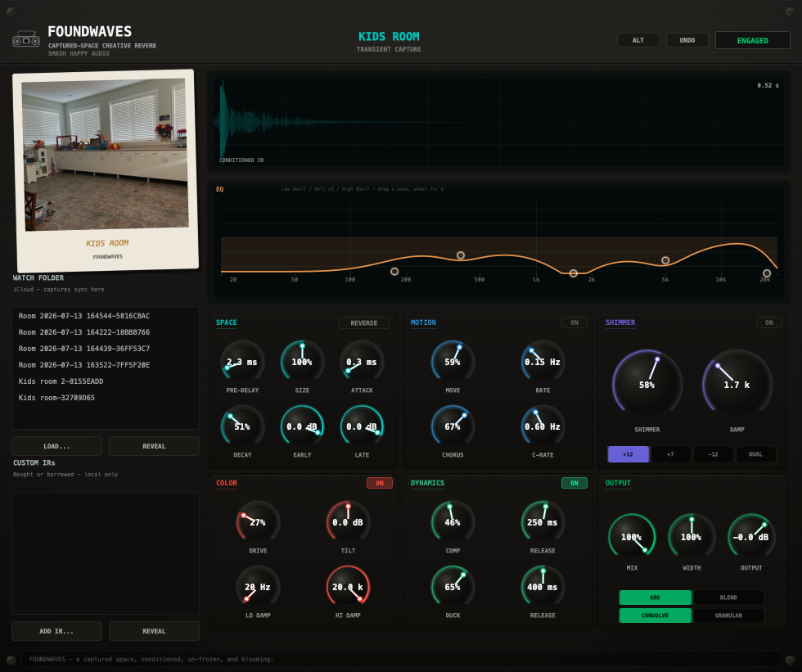Click the EQ high shelf node at 20k

click(x=767, y=273)
